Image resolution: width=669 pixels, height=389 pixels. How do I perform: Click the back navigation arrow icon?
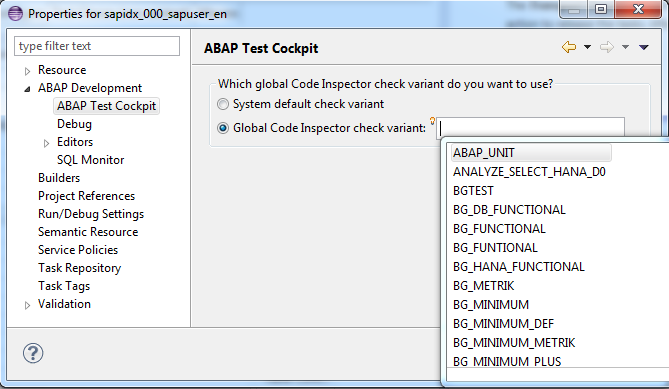tap(569, 47)
